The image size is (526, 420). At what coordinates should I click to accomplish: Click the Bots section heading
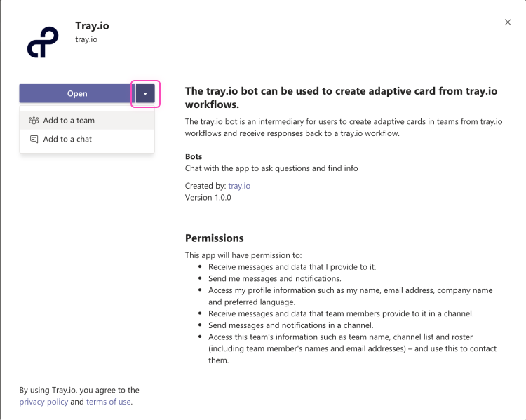pos(194,156)
